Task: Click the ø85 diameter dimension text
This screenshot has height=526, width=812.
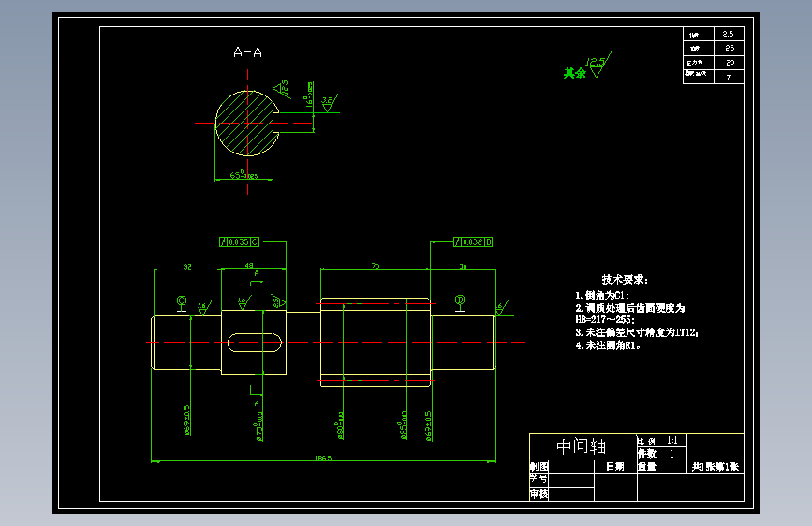Action: click(x=404, y=425)
